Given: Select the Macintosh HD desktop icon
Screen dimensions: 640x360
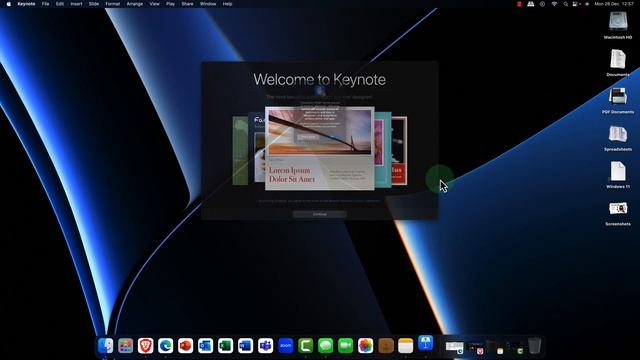Looking at the screenshot, I should (x=618, y=25).
